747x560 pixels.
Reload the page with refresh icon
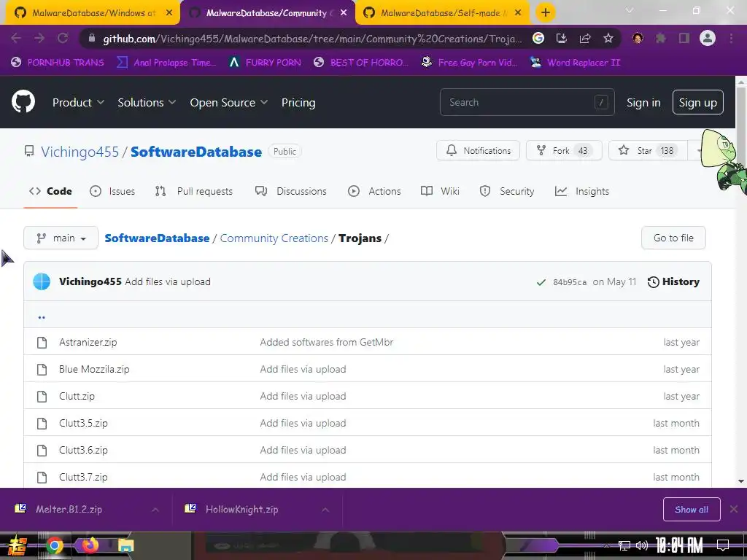[x=63, y=38]
